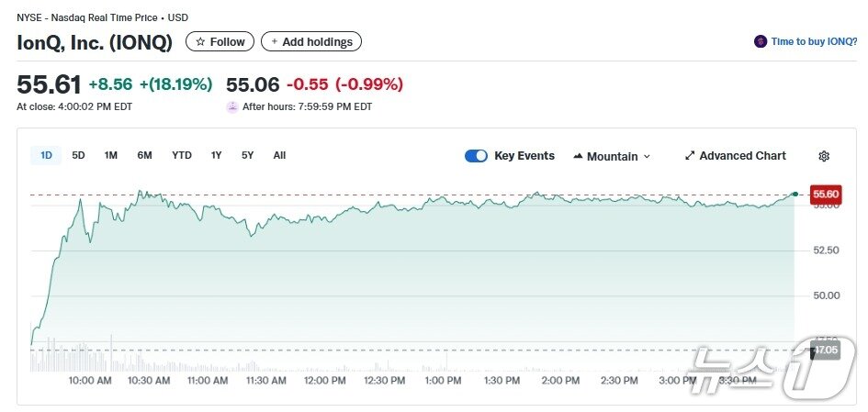The image size is (868, 412).
Task: Click the after hours moon icon
Action: click(232, 106)
